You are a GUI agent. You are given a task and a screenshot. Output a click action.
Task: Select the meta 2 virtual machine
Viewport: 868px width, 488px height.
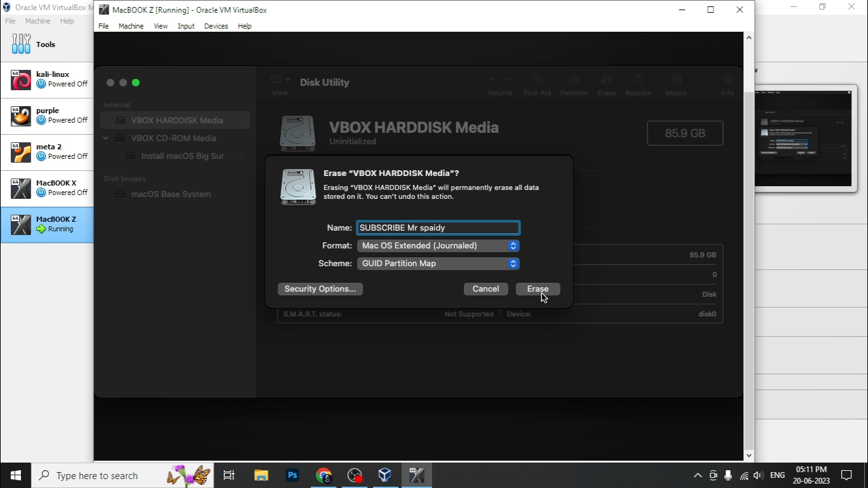pyautogui.click(x=47, y=152)
